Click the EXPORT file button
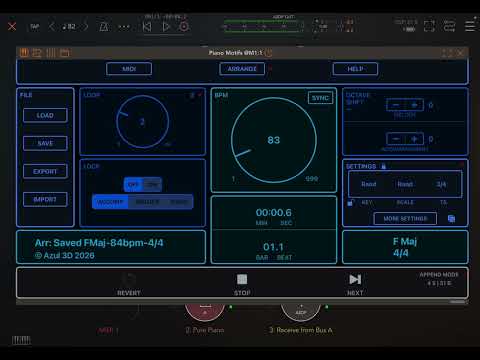This screenshot has width=480, height=360. [x=45, y=171]
